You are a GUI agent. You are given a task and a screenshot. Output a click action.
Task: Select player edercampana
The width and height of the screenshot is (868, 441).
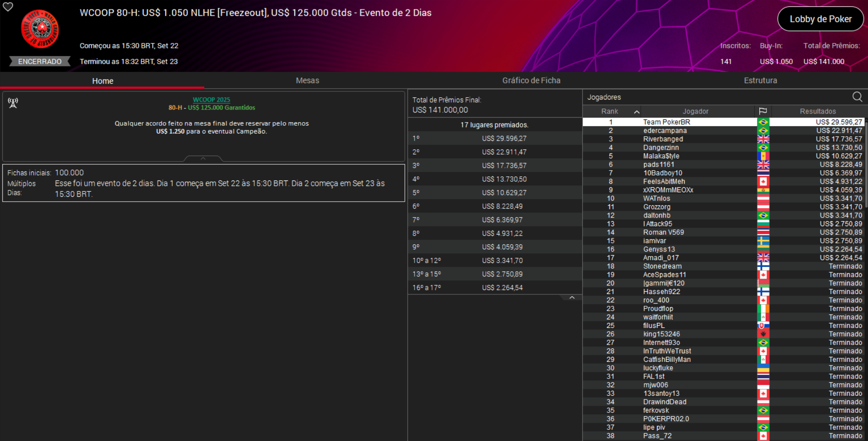(723, 131)
